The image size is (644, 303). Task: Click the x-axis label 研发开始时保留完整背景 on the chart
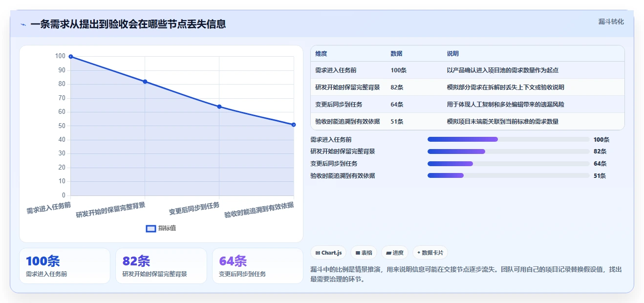pyautogui.click(x=111, y=210)
